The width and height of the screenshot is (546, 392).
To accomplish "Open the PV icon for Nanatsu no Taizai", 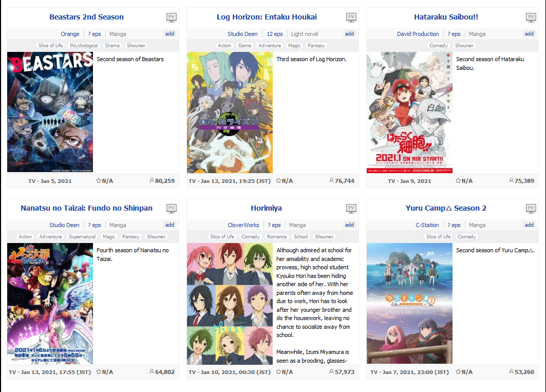I will point(172,209).
